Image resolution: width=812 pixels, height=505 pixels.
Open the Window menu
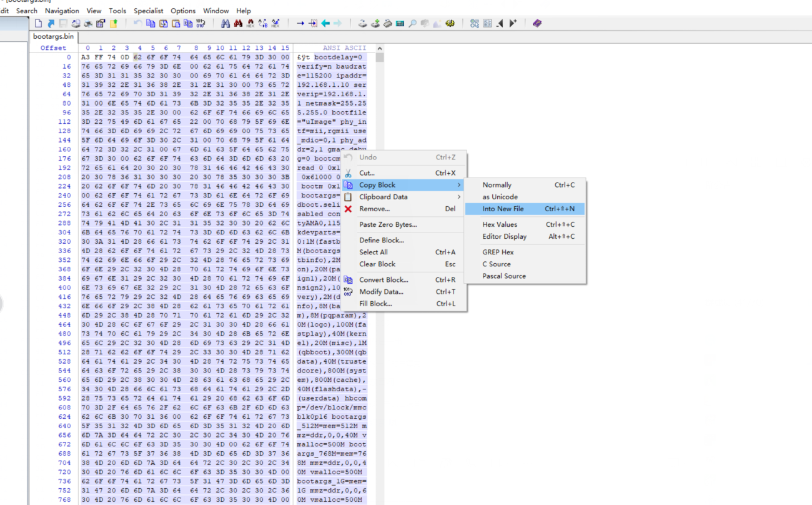(216, 11)
